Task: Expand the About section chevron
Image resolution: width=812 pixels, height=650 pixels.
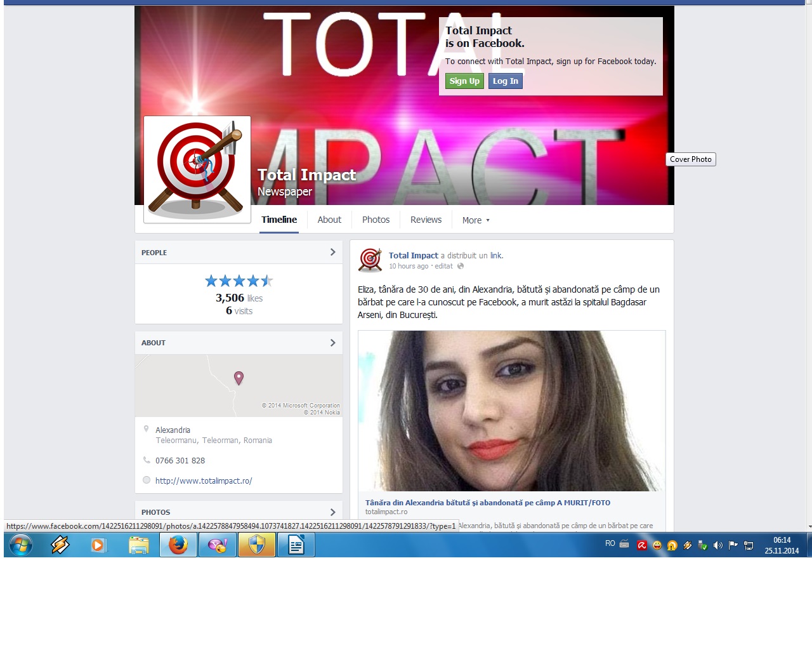Action: point(332,343)
